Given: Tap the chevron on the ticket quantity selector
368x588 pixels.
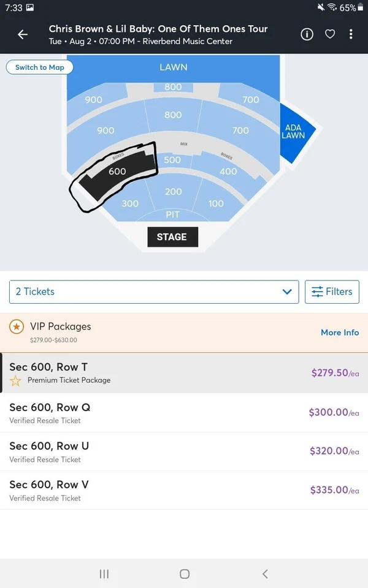Looking at the screenshot, I should (x=286, y=292).
